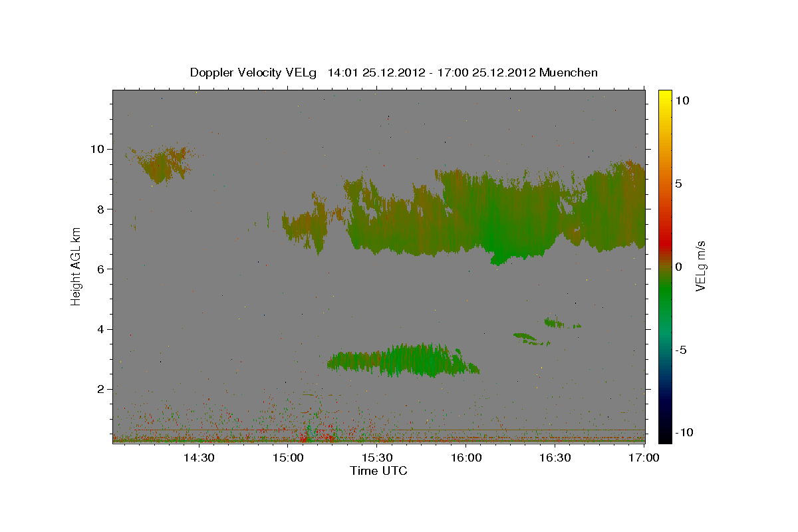Click the '14:30' time tick label

[x=199, y=458]
